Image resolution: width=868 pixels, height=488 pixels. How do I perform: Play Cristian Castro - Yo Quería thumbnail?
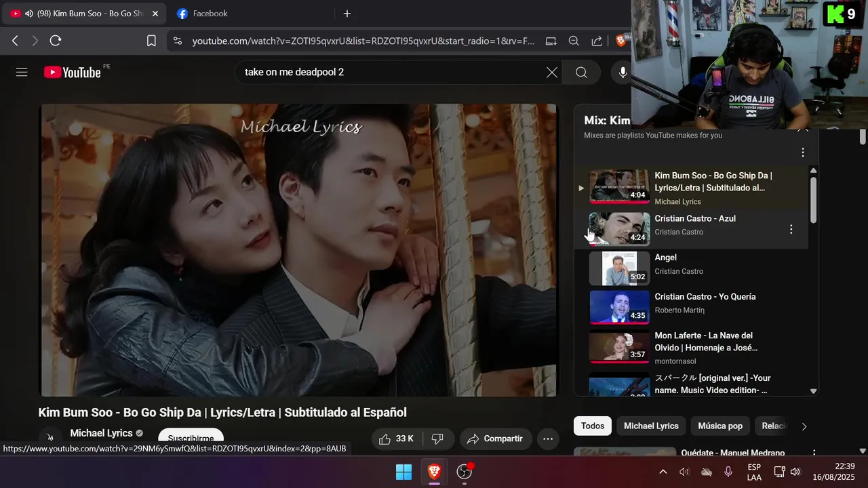[x=619, y=307]
